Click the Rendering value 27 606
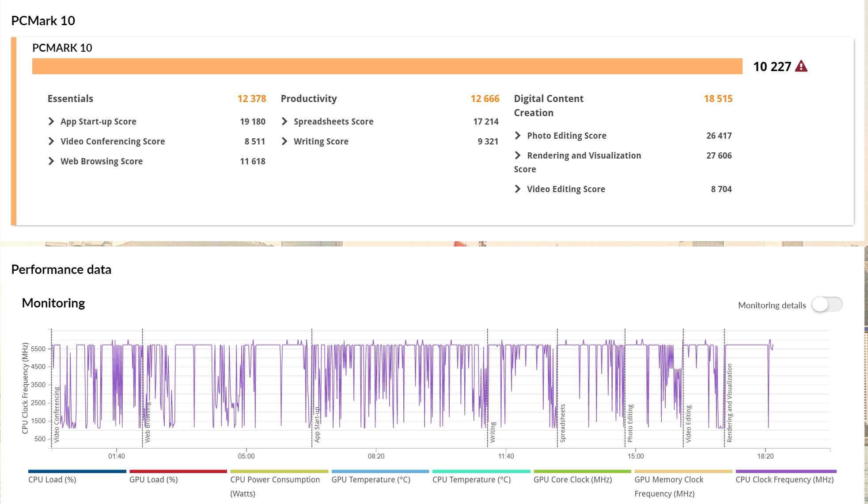The image size is (868, 504). [719, 155]
